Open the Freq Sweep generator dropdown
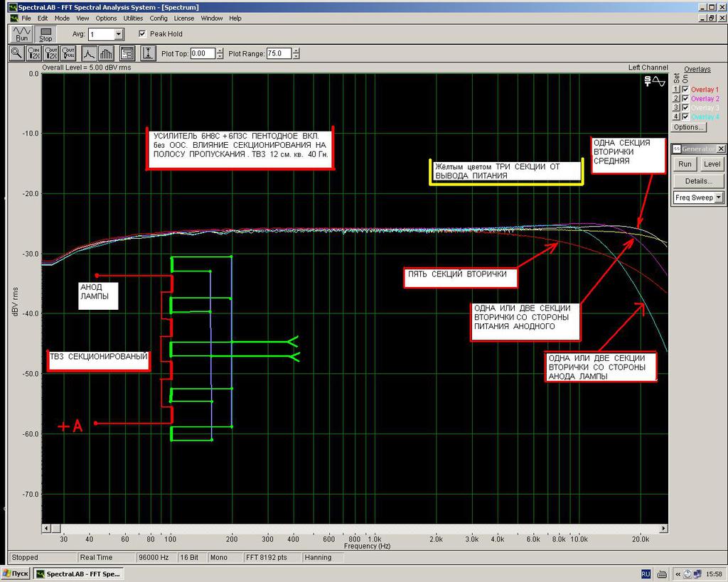 pyautogui.click(x=719, y=198)
